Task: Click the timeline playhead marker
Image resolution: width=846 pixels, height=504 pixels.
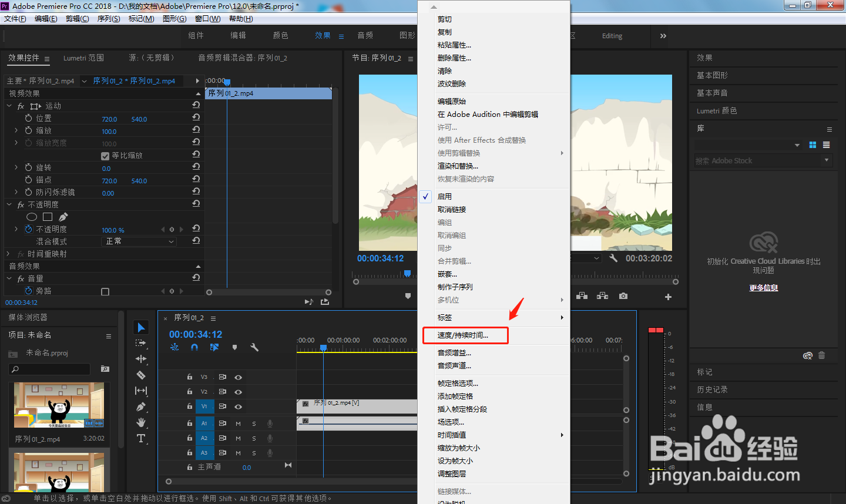Action: 323,348
